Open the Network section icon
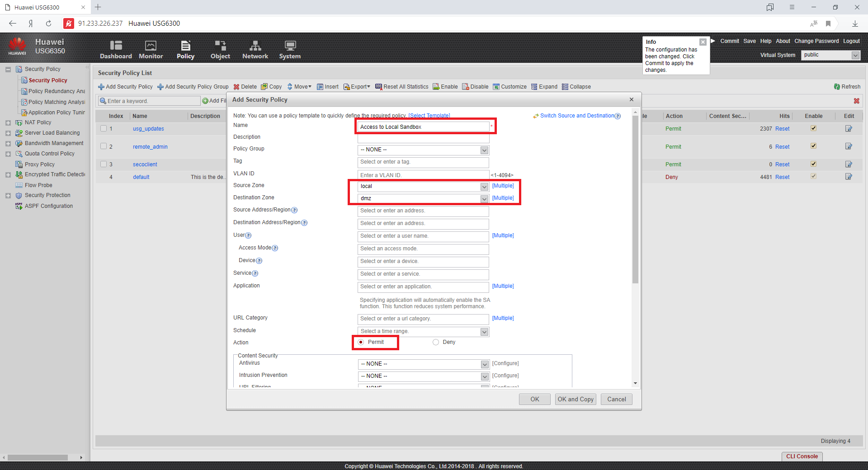Image resolution: width=868 pixels, height=470 pixels. click(255, 45)
